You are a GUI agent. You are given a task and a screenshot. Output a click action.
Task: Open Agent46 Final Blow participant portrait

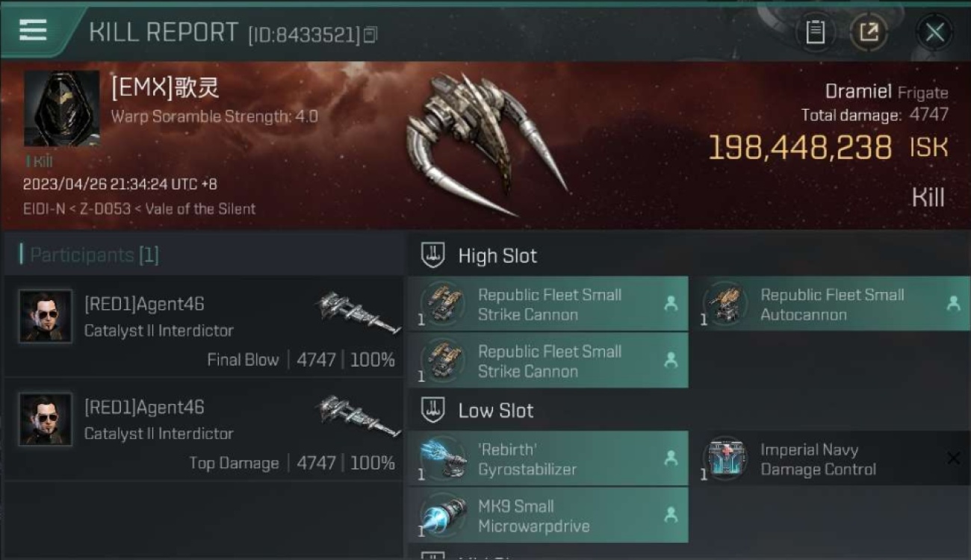[46, 317]
